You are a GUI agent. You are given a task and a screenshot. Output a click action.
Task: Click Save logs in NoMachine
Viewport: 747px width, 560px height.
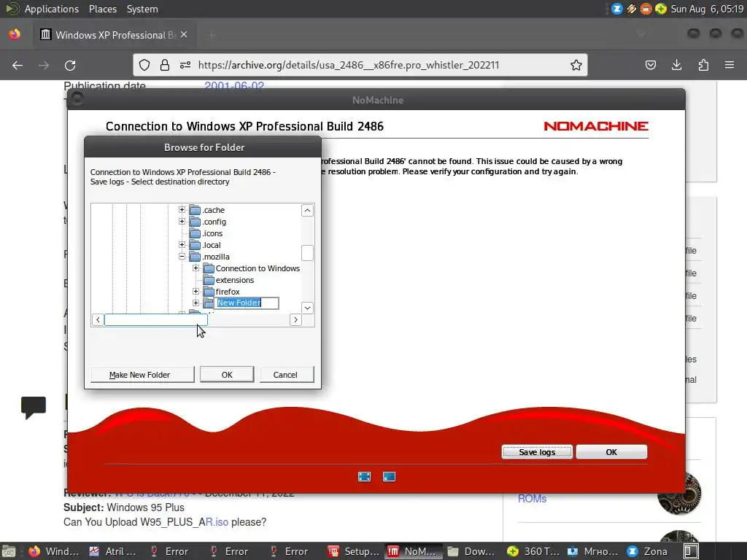click(537, 452)
